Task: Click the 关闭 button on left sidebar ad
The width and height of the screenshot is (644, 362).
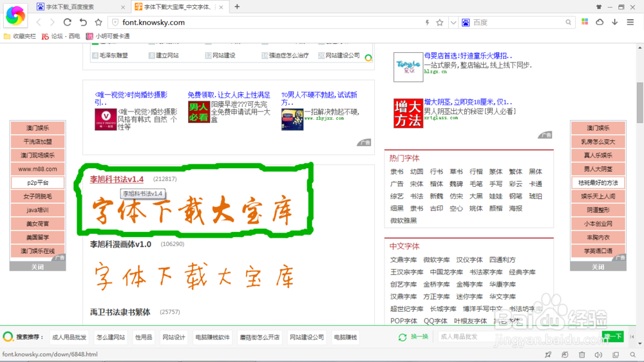Action: (x=37, y=267)
